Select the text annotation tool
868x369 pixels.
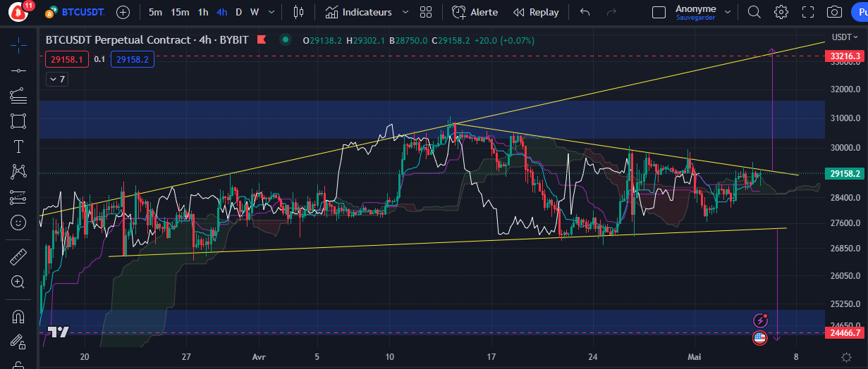[x=19, y=146]
